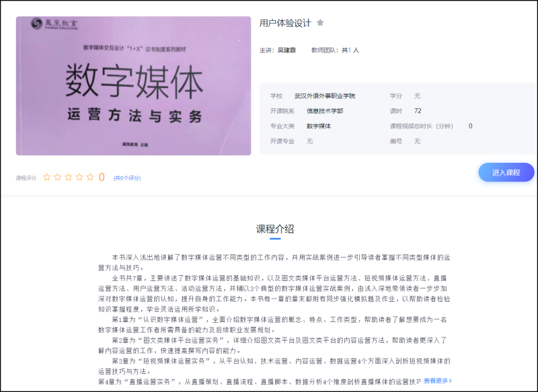Screen dimensions: 538x392
Task: Open the 共0个评分 ratings count
Action: [126, 178]
